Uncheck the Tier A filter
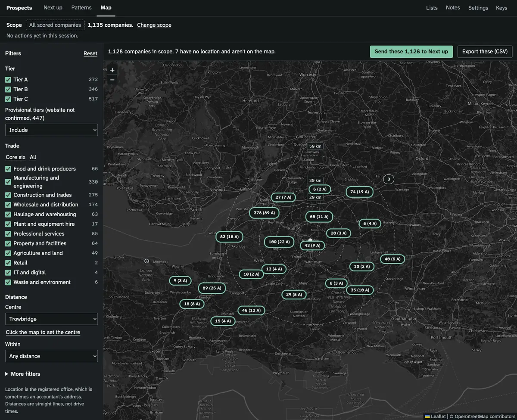 [8, 80]
